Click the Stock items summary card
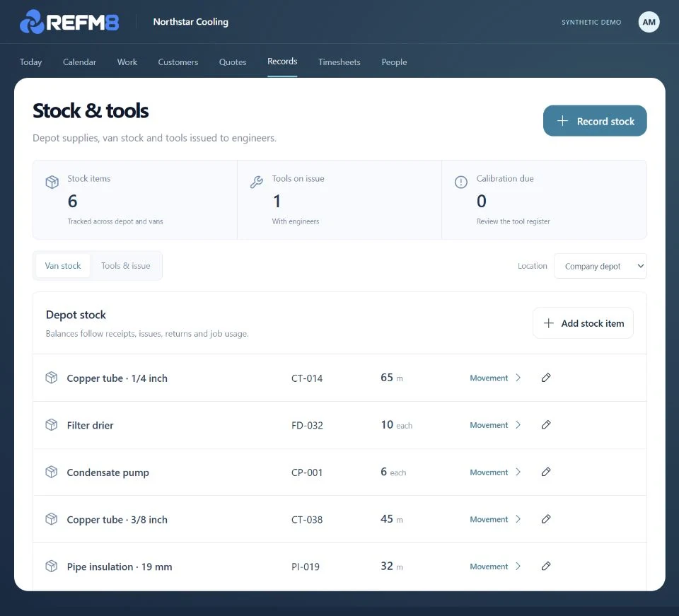The height and width of the screenshot is (616, 679). pyautogui.click(x=134, y=199)
